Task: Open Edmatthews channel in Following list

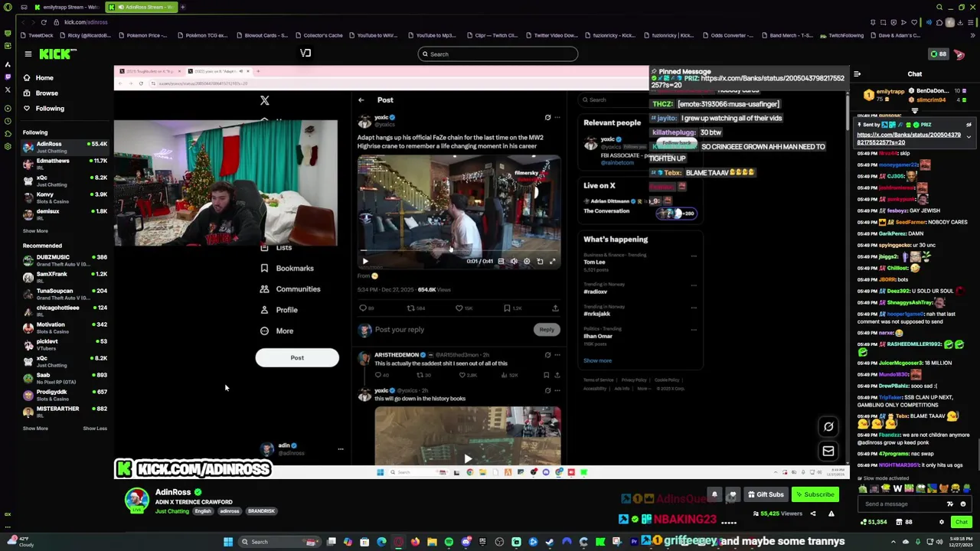Action: pyautogui.click(x=66, y=164)
